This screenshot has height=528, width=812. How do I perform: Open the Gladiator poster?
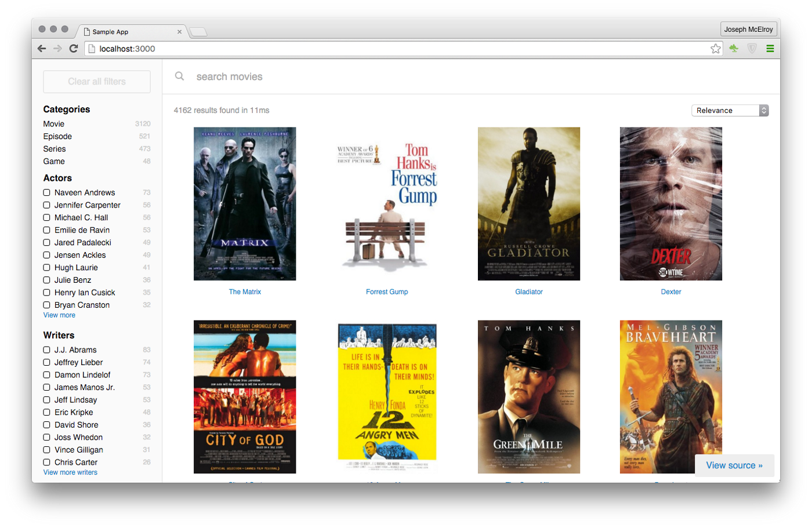[x=529, y=204]
